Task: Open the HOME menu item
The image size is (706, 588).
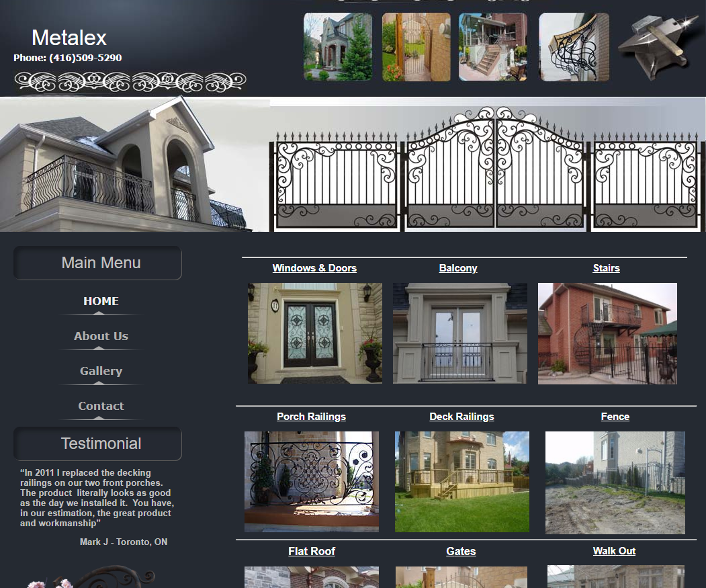Action: pyautogui.click(x=101, y=301)
